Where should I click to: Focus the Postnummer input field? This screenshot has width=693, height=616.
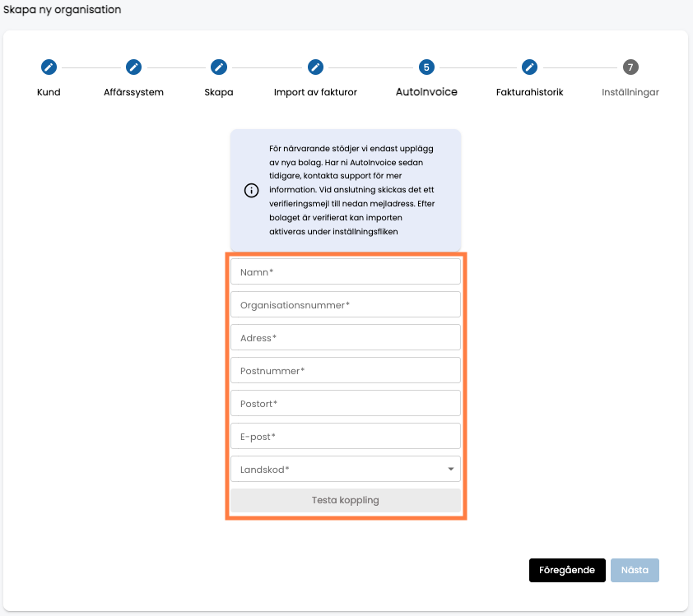pos(346,370)
